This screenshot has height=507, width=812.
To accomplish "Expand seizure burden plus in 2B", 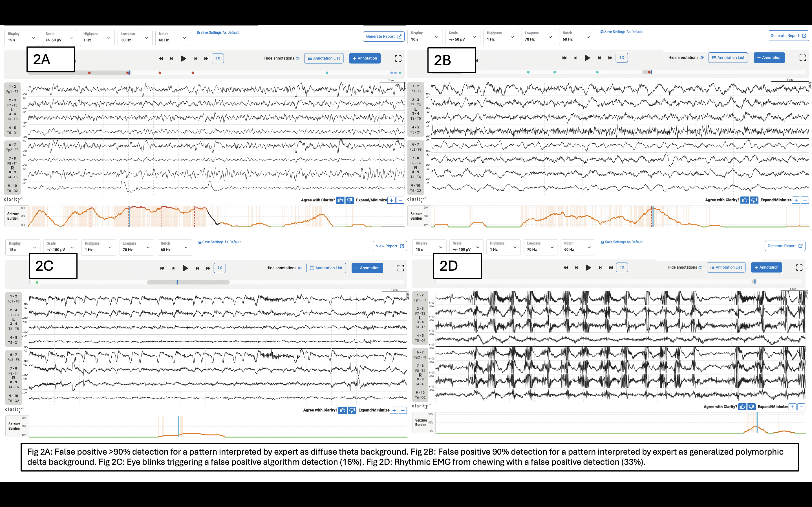I will [x=796, y=200].
